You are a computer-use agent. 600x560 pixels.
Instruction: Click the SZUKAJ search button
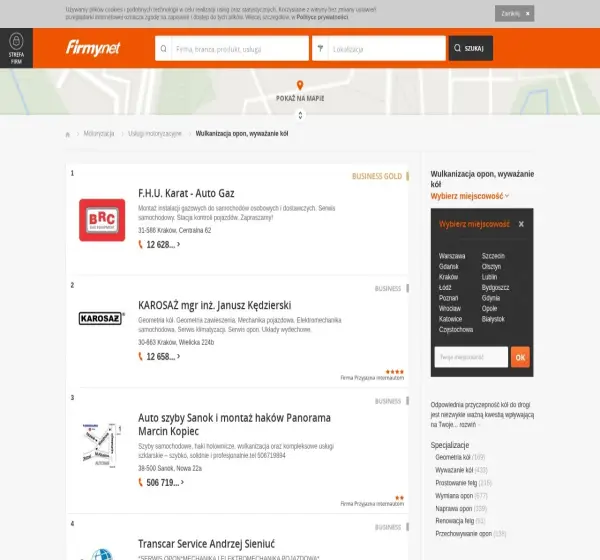point(471,48)
